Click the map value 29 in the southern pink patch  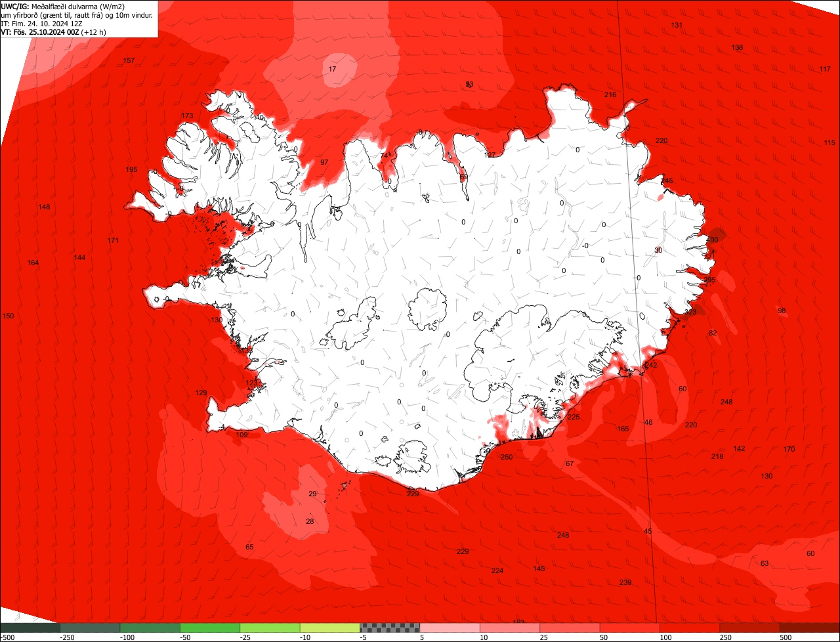tap(312, 494)
